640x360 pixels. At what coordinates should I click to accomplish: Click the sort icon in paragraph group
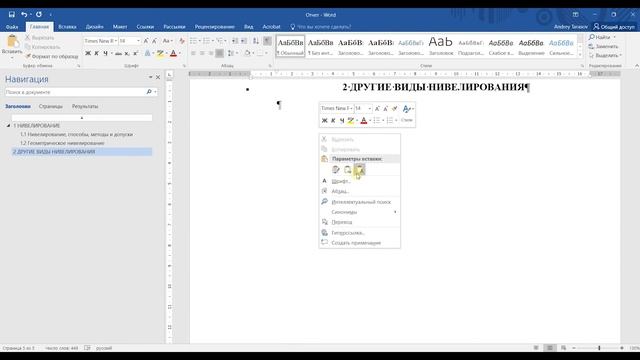[x=256, y=41]
